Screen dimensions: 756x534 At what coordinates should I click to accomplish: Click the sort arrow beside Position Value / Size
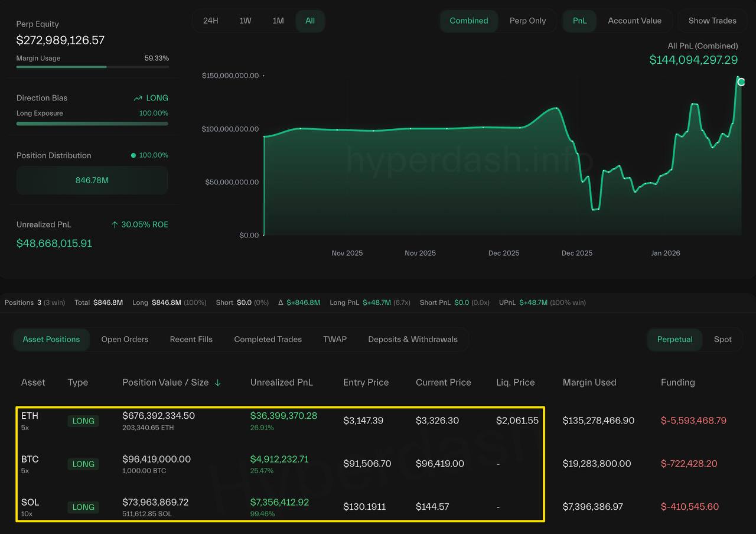(217, 383)
